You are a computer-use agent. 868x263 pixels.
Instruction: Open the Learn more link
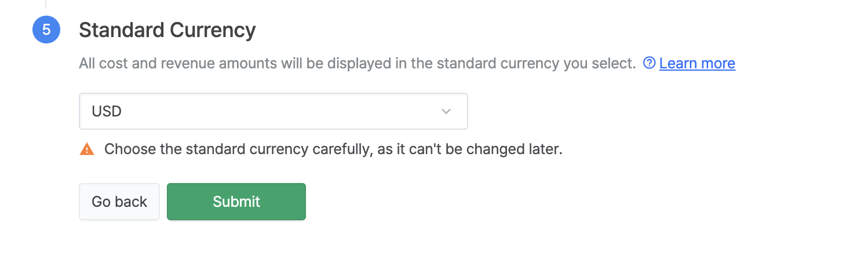697,63
